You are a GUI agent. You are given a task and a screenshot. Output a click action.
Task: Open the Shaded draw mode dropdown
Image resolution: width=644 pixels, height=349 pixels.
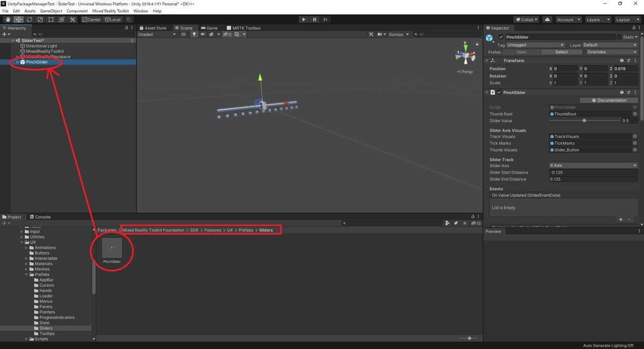(x=157, y=34)
